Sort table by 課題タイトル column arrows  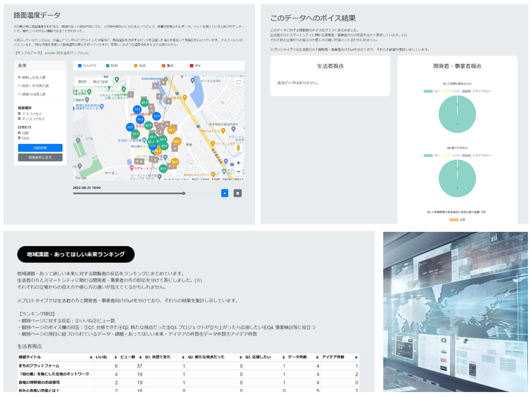pyautogui.click(x=91, y=357)
